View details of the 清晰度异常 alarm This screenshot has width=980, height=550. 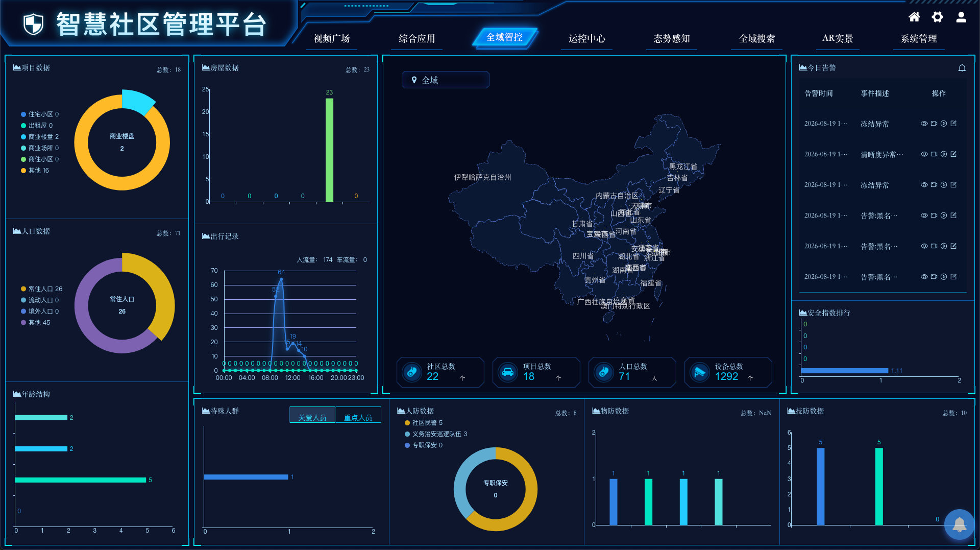[924, 154]
